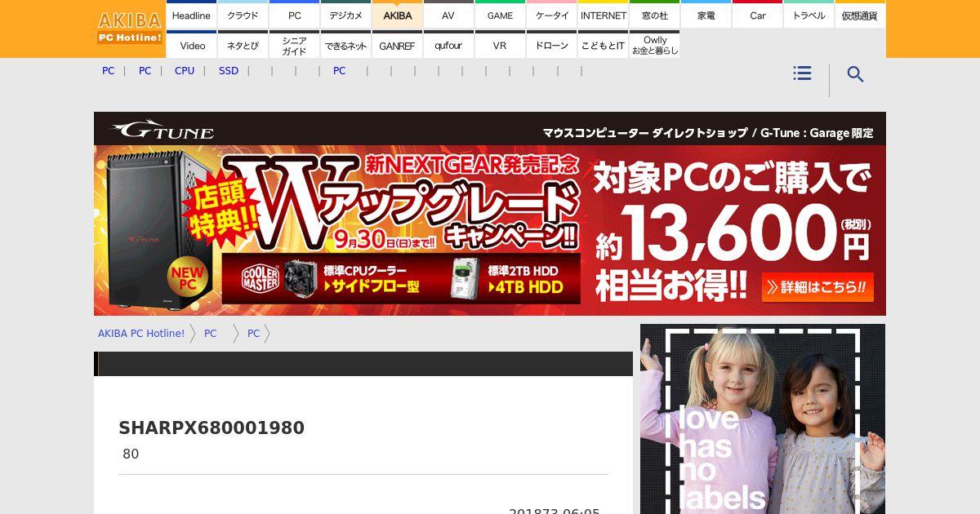
Task: Click the 詳細はこちら!! banner button
Action: 817,287
